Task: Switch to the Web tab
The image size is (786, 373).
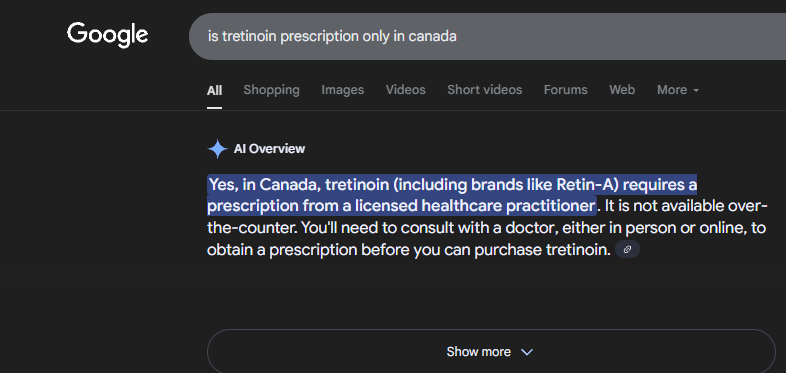Action: coord(622,90)
